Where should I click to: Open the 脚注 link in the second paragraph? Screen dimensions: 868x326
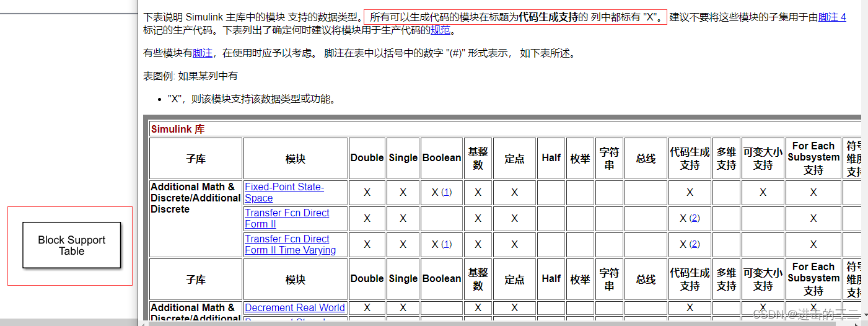[x=202, y=53]
